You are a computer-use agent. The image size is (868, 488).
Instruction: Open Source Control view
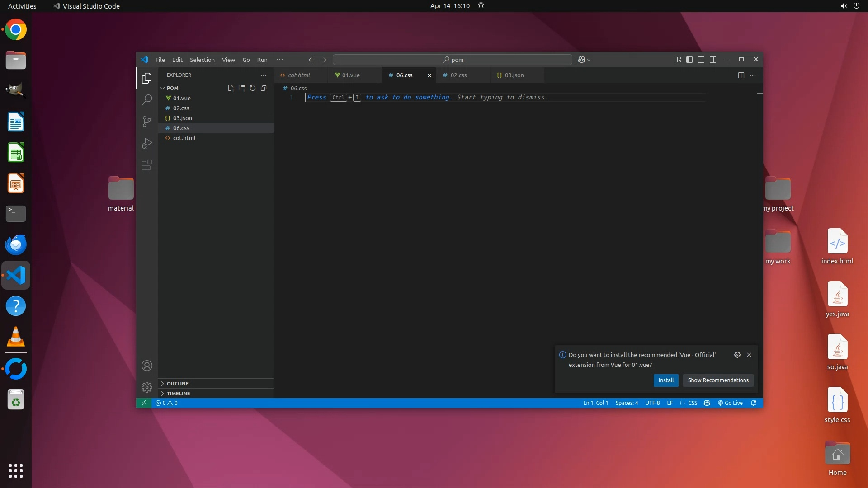coord(147,121)
